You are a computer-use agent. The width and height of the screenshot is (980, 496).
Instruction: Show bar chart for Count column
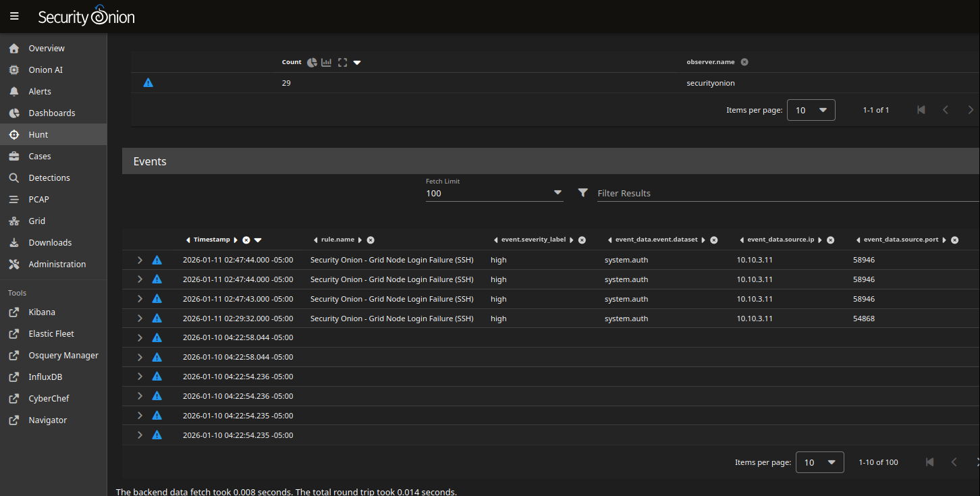pyautogui.click(x=327, y=62)
